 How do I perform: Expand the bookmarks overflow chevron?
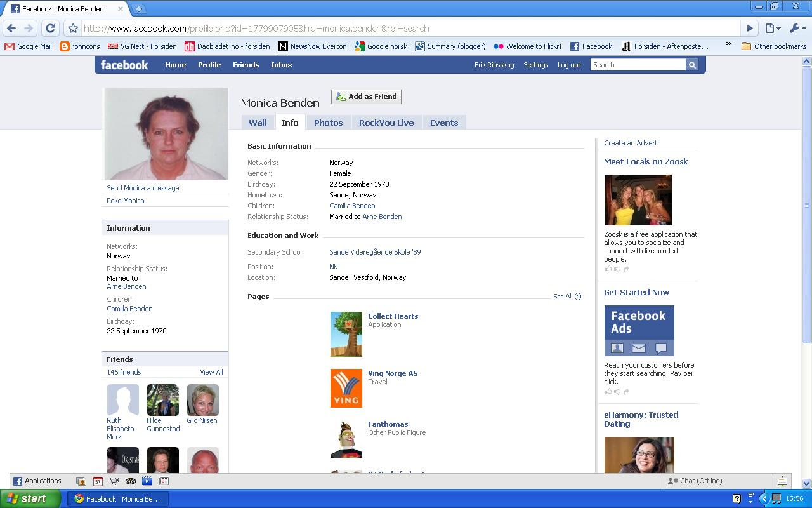728,44
